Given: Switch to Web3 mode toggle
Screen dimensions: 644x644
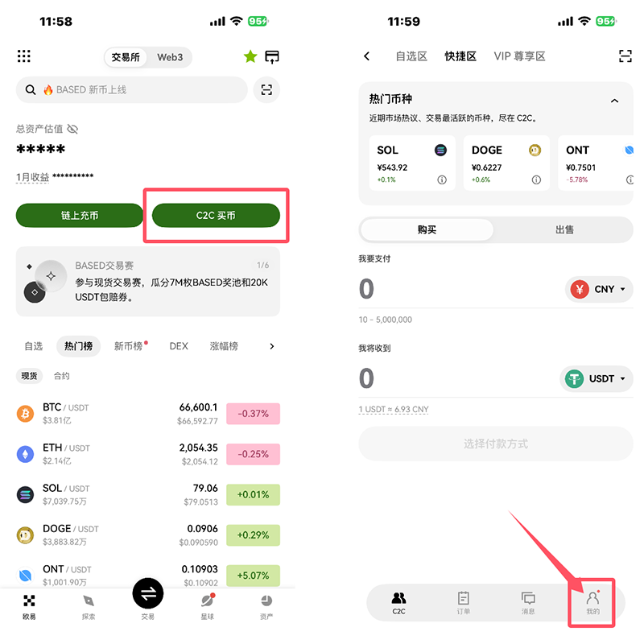Looking at the screenshot, I should point(170,57).
